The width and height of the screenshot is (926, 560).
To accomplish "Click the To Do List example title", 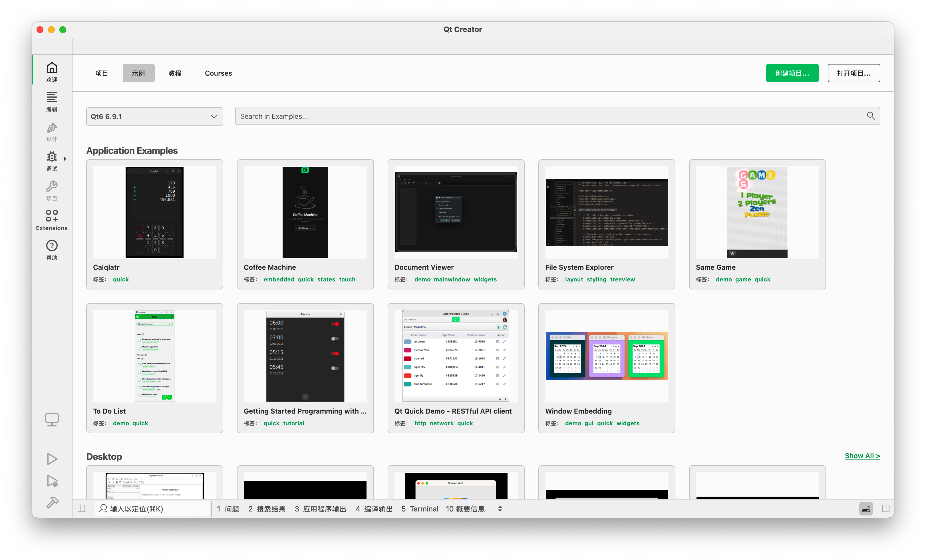I will coord(109,411).
